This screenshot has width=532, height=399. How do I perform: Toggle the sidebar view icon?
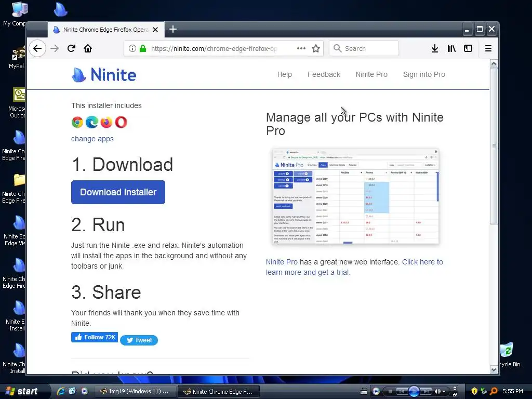tap(468, 48)
